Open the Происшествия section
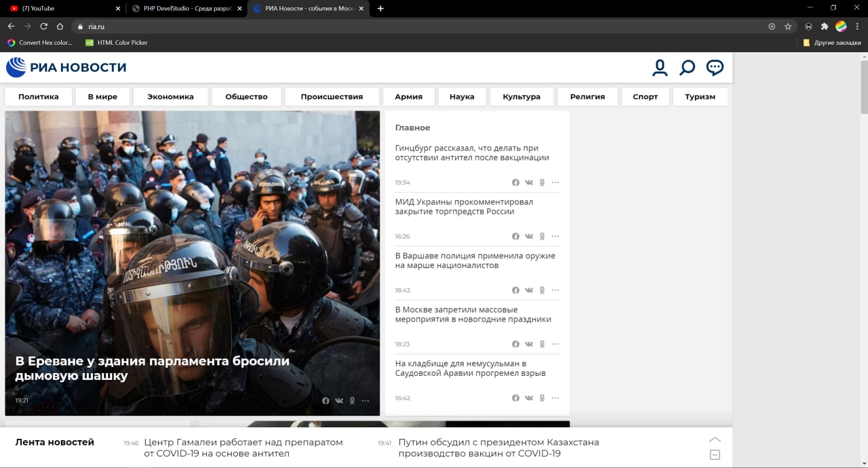 (x=332, y=96)
